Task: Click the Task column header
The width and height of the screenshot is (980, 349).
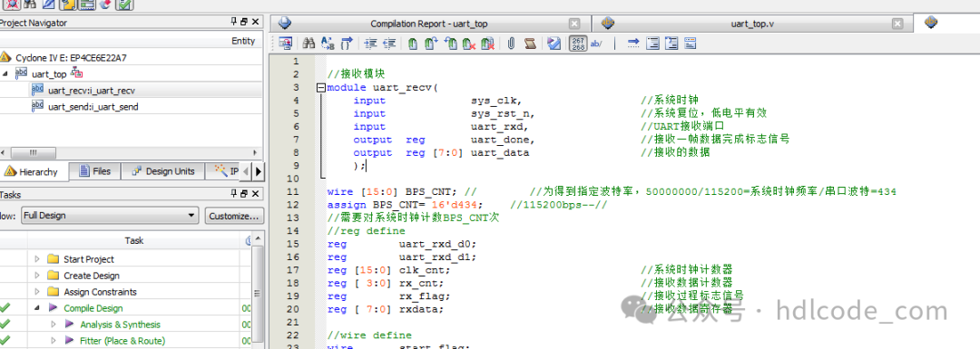Action: click(x=133, y=240)
